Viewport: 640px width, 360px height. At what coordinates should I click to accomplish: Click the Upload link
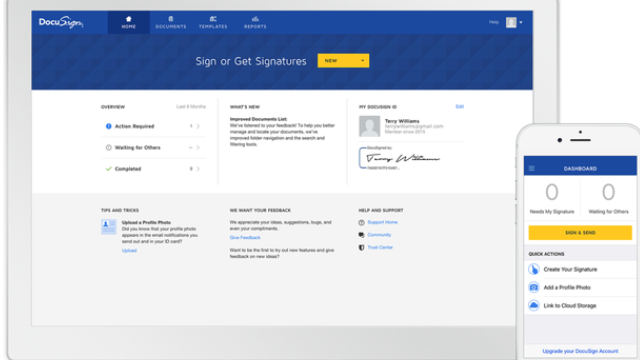tap(129, 251)
